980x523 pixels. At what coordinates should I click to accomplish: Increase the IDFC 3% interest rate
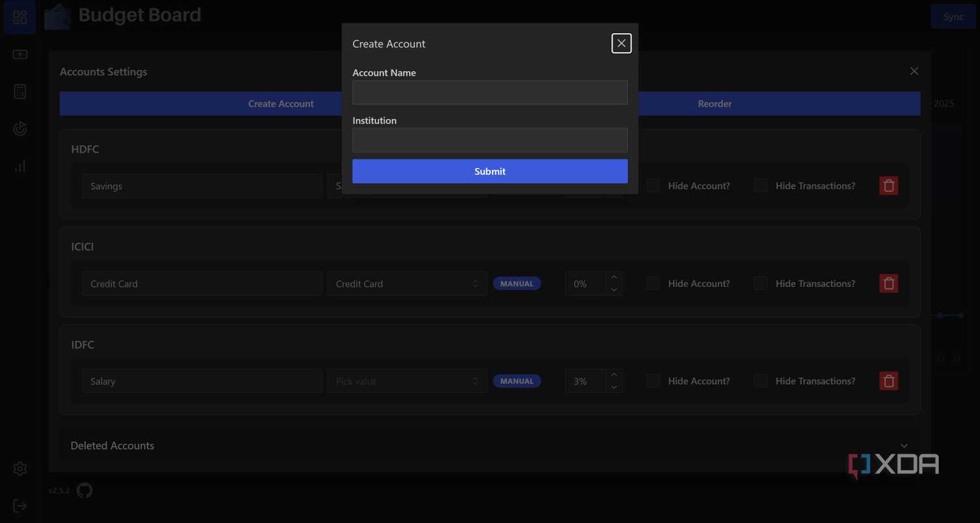[x=613, y=375]
